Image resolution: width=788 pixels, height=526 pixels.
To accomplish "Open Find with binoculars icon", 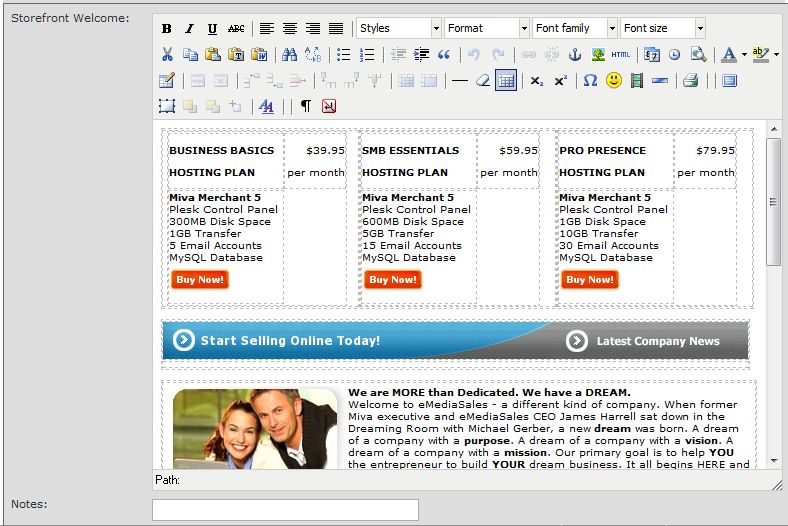I will click(289, 54).
